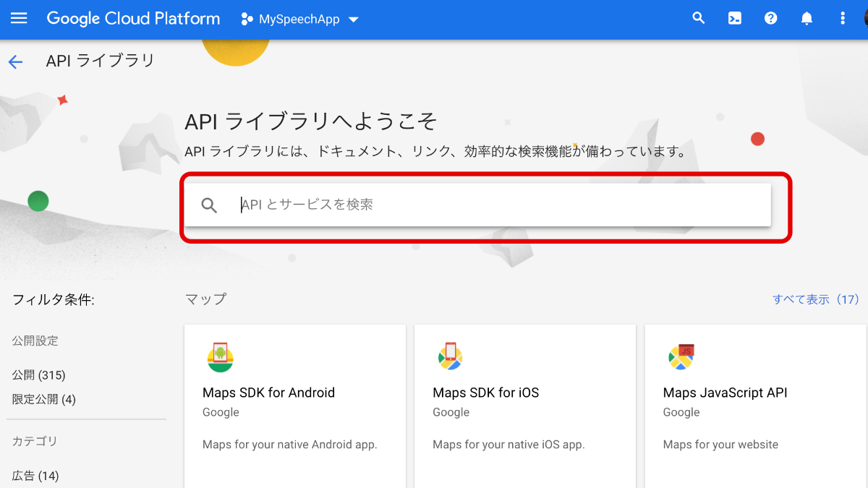The height and width of the screenshot is (488, 868).
Task: Click the Maps SDK for Android icon
Action: point(221,357)
